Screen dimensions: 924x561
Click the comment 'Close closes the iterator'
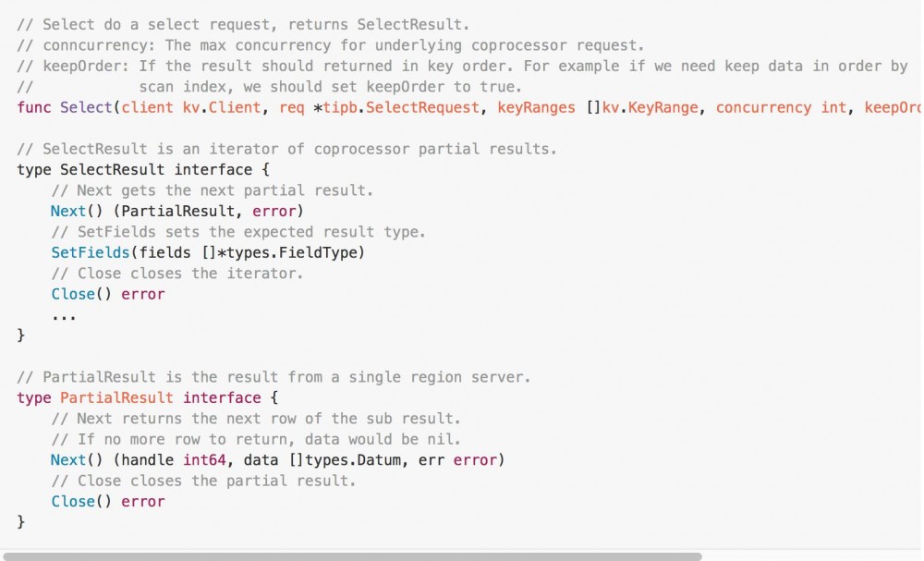coord(177,274)
